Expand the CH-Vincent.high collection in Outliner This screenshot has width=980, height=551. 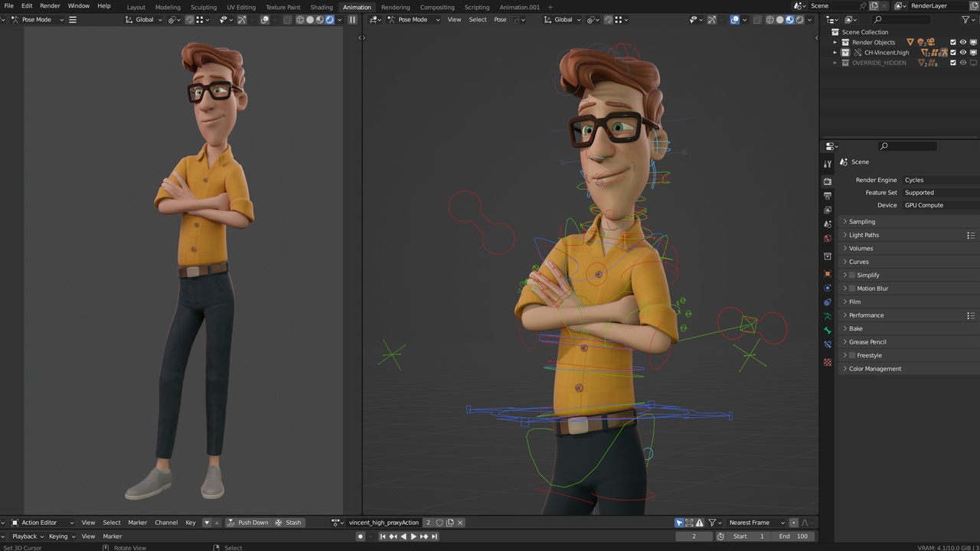[835, 52]
